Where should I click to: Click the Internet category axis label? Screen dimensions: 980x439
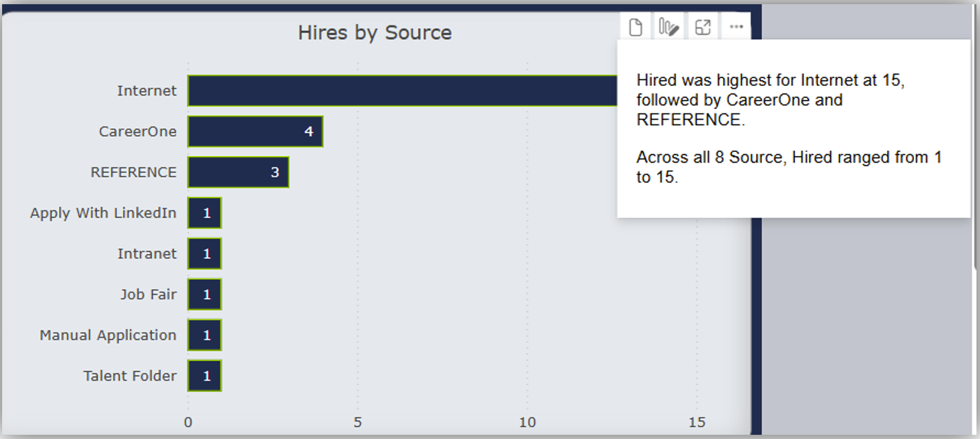coord(146,91)
